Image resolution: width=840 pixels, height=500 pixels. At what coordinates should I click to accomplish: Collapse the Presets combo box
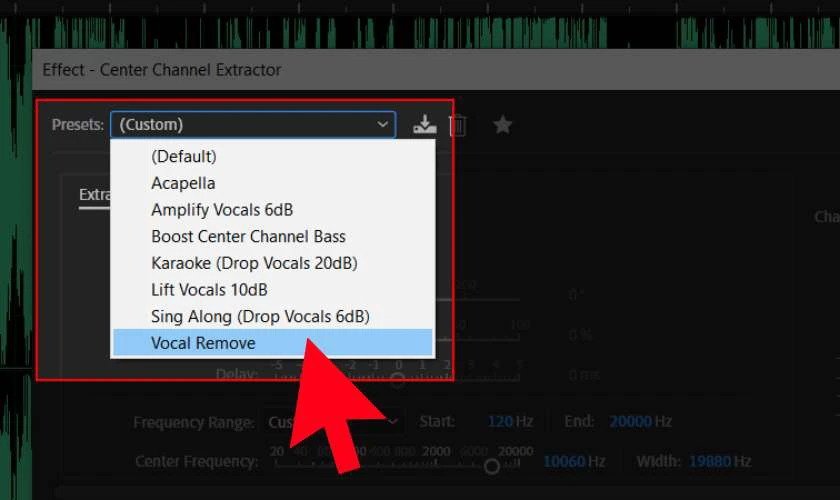(382, 125)
